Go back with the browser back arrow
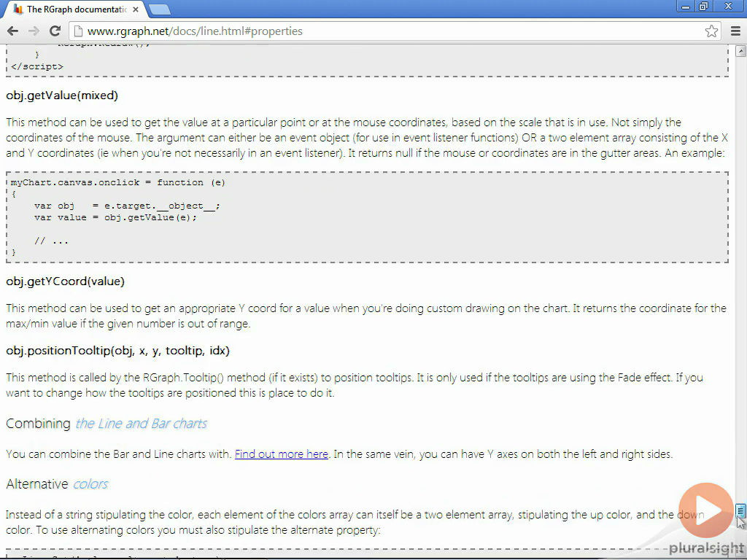The height and width of the screenshot is (560, 747). coord(13,31)
